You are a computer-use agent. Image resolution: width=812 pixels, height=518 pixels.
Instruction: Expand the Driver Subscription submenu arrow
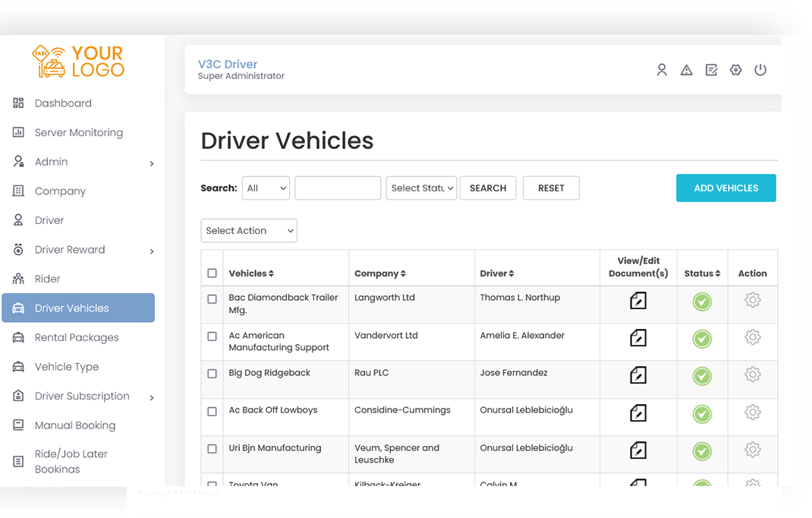coord(152,398)
